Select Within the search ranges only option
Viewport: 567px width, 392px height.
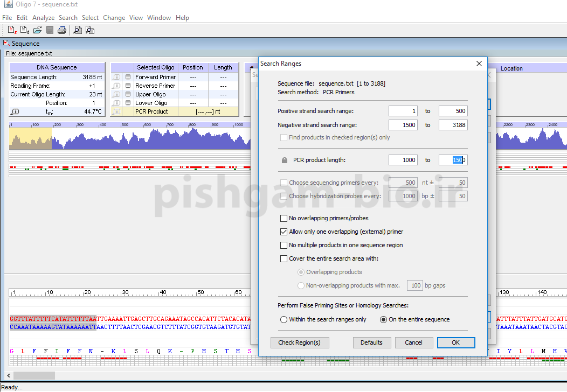tap(283, 319)
